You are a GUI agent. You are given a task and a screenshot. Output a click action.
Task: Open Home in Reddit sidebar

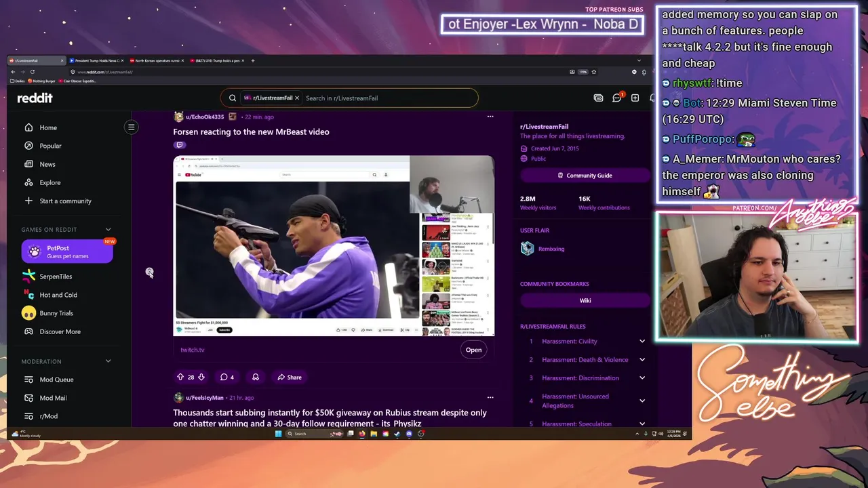point(41,127)
